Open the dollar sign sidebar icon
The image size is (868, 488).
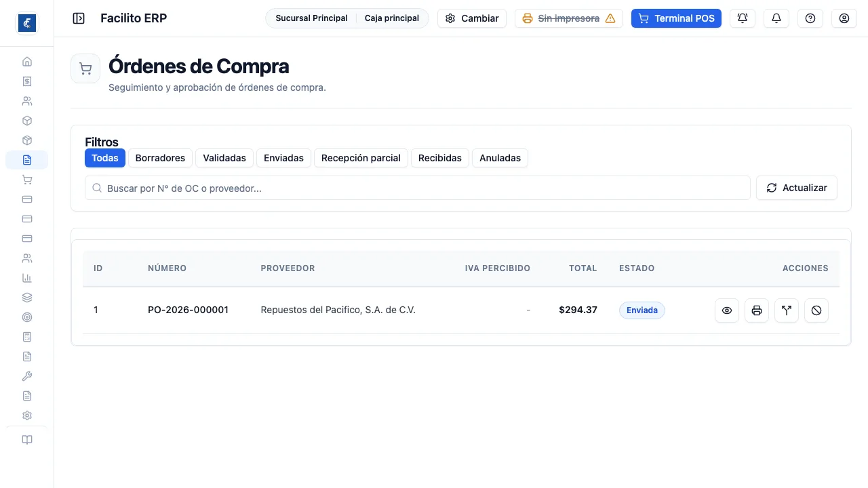click(27, 81)
